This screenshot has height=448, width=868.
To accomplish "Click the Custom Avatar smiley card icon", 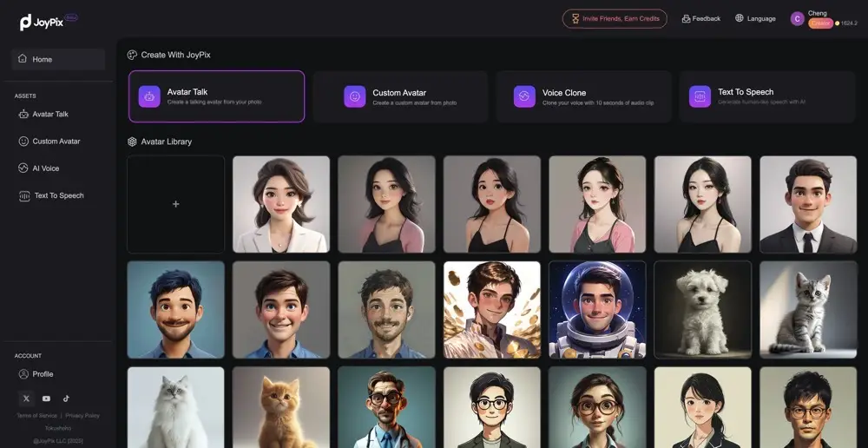I will pos(355,96).
